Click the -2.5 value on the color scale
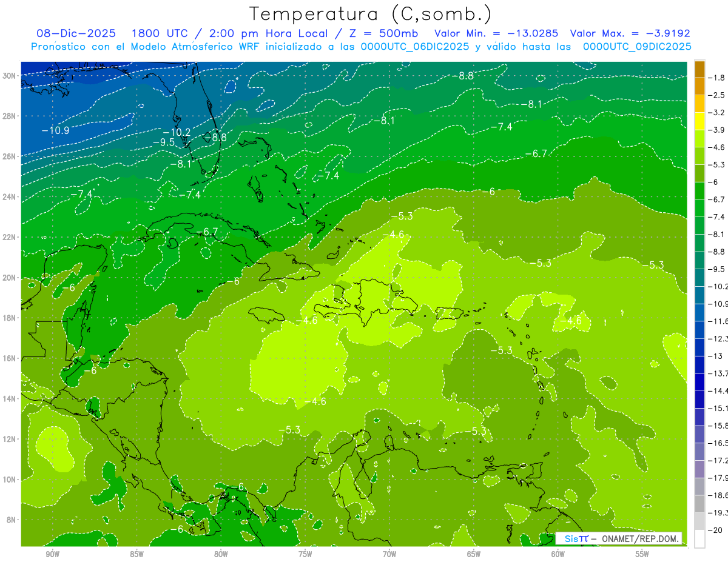Viewport: 728px width, 562px height. point(716,95)
